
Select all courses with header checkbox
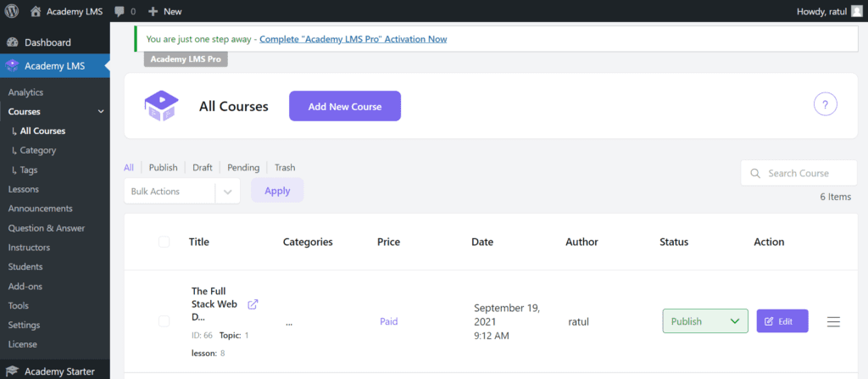point(164,242)
